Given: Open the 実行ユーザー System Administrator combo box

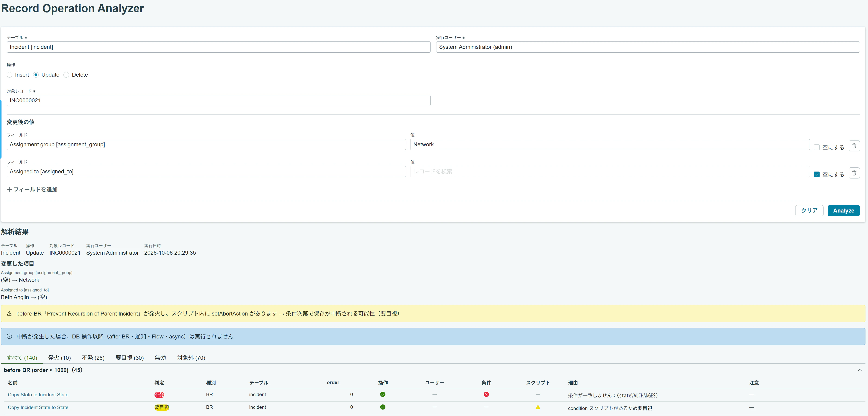Looking at the screenshot, I should point(648,47).
